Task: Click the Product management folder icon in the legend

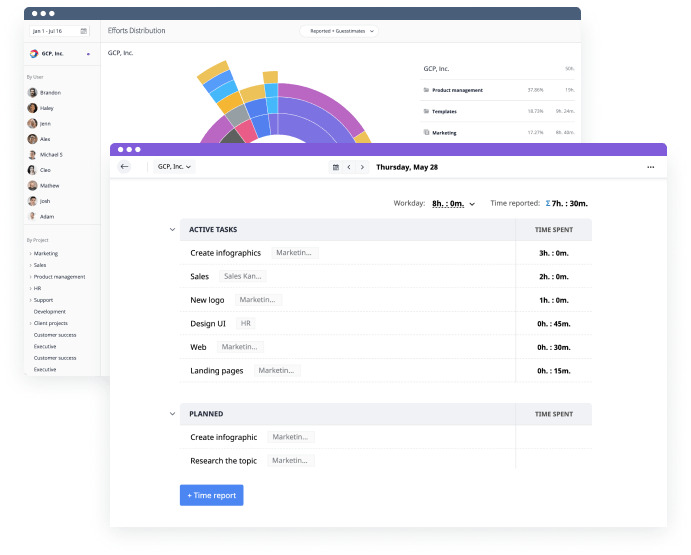Action: [x=426, y=90]
